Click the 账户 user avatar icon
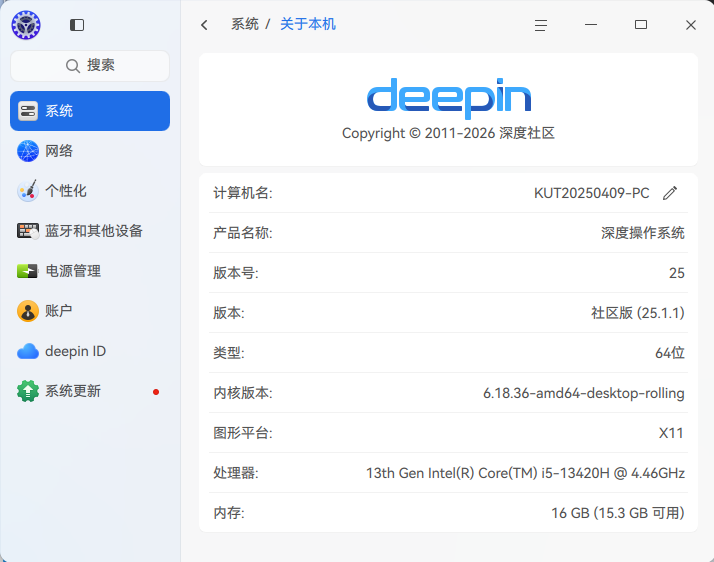This screenshot has width=714, height=562. click(x=28, y=311)
